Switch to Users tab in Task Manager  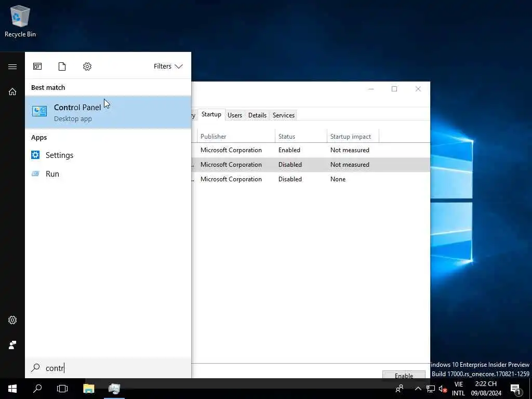pyautogui.click(x=235, y=115)
